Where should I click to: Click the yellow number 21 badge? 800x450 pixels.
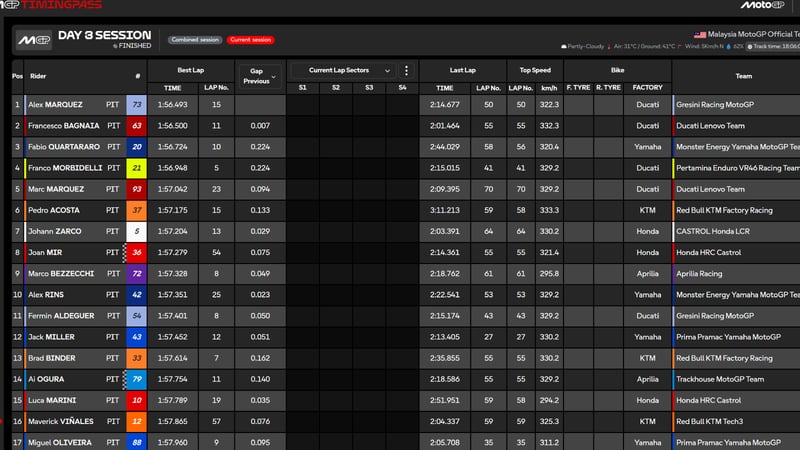tap(137, 167)
